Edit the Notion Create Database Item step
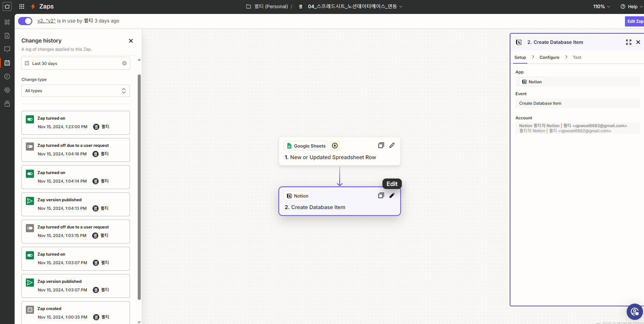The width and height of the screenshot is (644, 324). pyautogui.click(x=392, y=195)
